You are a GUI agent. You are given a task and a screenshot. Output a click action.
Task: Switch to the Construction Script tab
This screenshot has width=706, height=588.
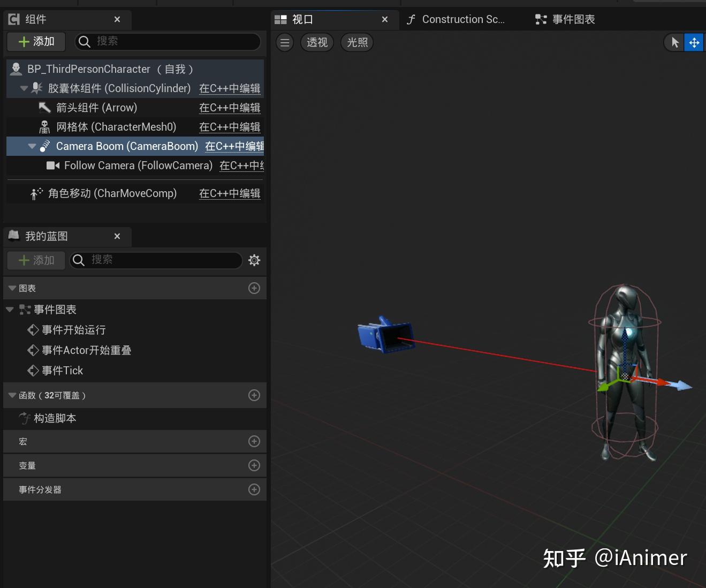tap(456, 19)
